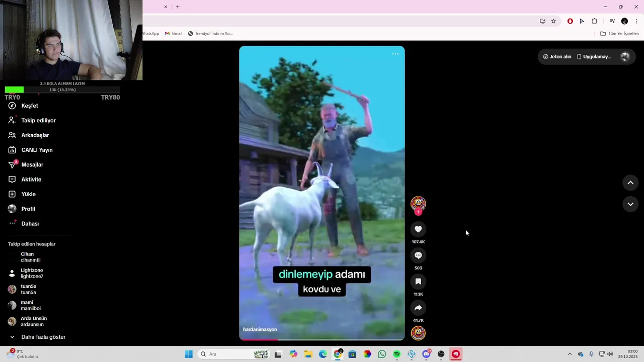Open Microsoft Edge from the taskbar
The height and width of the screenshot is (362, 644).
(323, 354)
